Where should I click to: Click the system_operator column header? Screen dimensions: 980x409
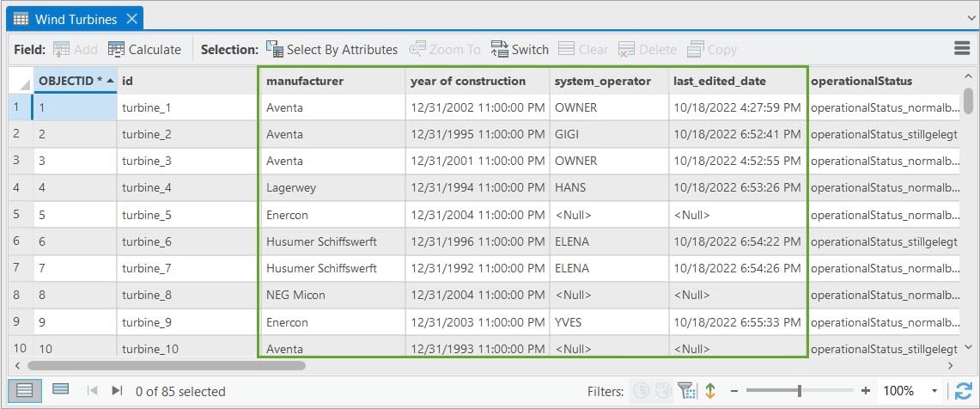(609, 81)
